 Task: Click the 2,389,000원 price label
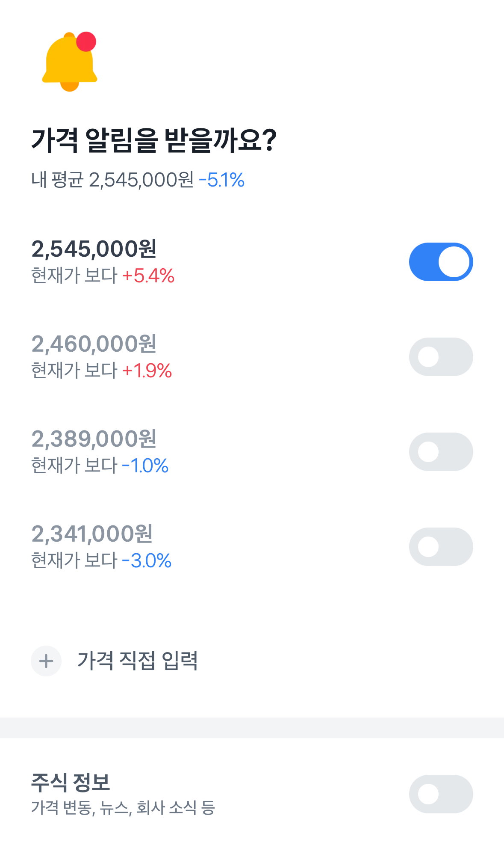94,439
